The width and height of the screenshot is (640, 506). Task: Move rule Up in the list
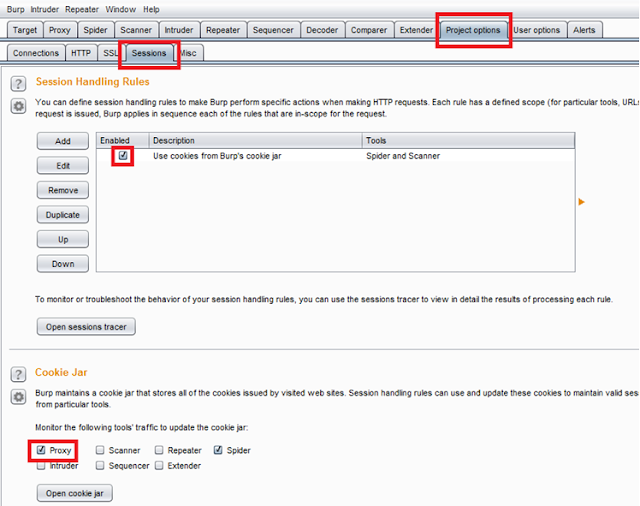(63, 239)
